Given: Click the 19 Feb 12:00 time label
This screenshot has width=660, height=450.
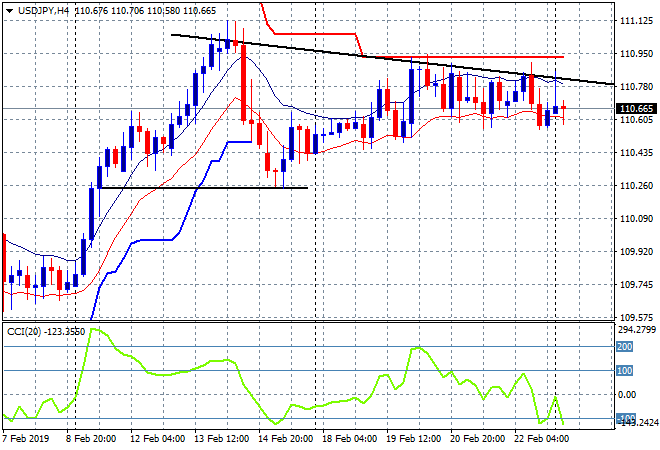Looking at the screenshot, I should click(x=413, y=439).
